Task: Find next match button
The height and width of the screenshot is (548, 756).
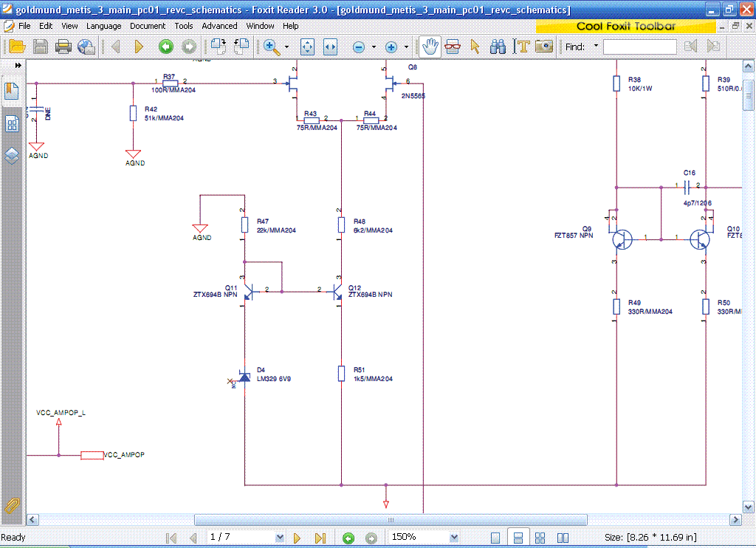Action: pos(714,47)
